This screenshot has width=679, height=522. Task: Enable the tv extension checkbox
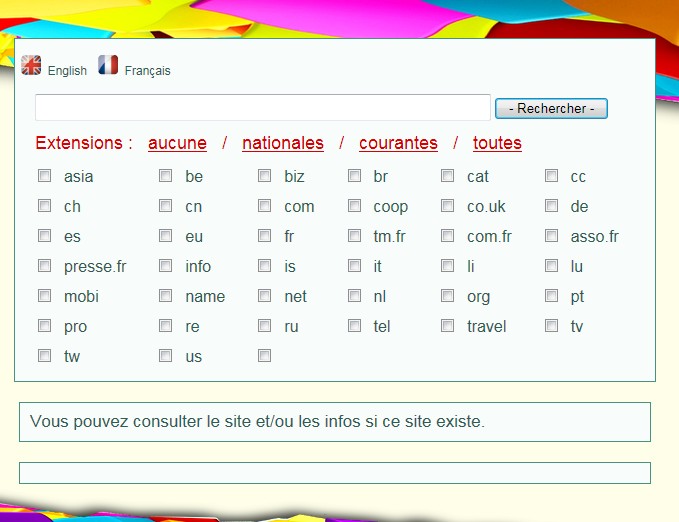551,326
